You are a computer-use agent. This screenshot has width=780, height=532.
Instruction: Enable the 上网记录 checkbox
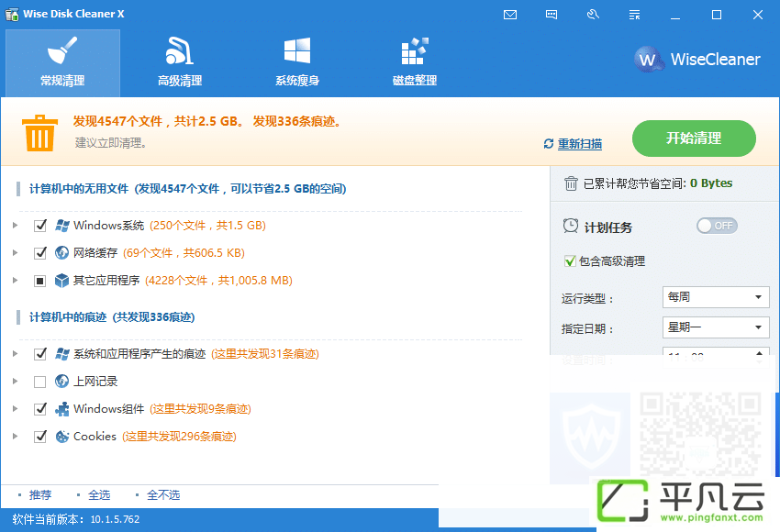click(x=40, y=382)
